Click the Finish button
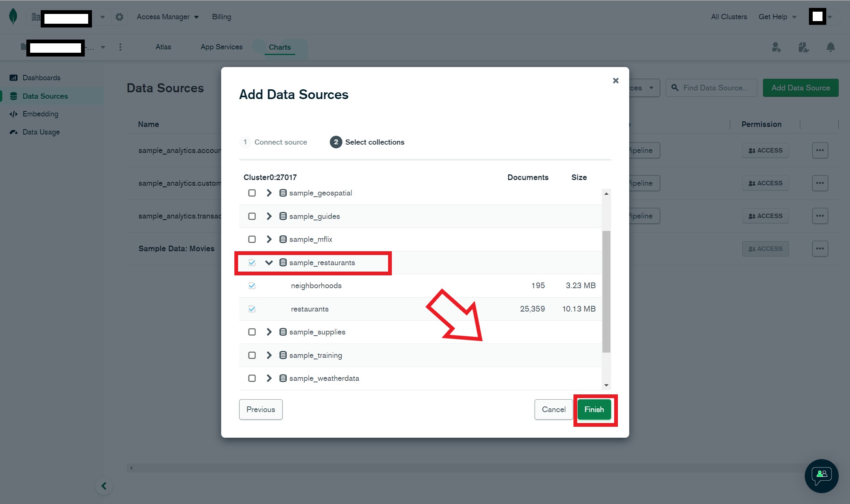 [594, 409]
